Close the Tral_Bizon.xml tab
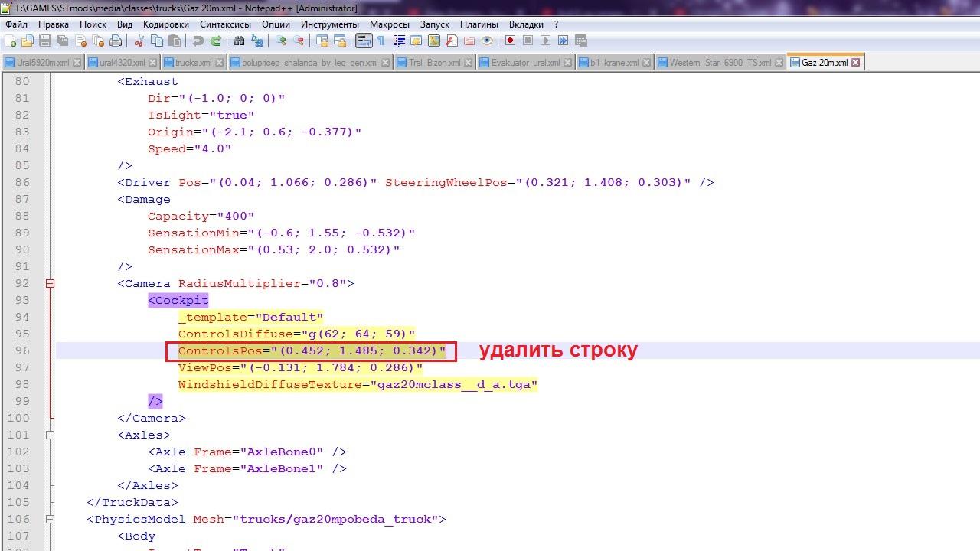Viewport: 980px width, 551px height. 468,63
